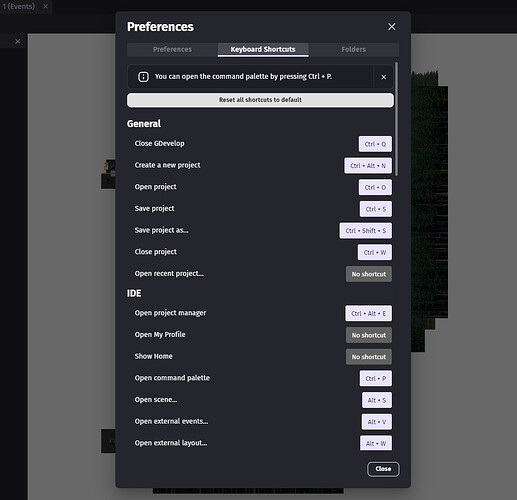Switch to the Preferences tab

click(x=172, y=49)
